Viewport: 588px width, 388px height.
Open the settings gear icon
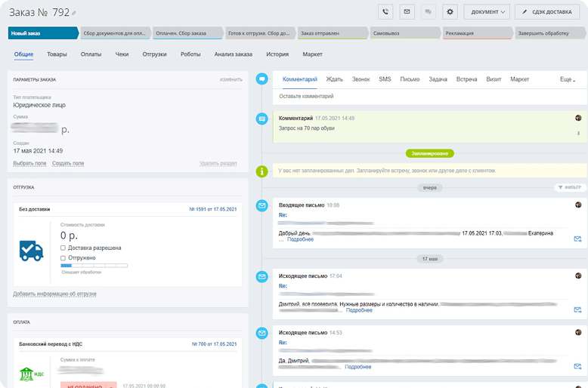point(450,12)
